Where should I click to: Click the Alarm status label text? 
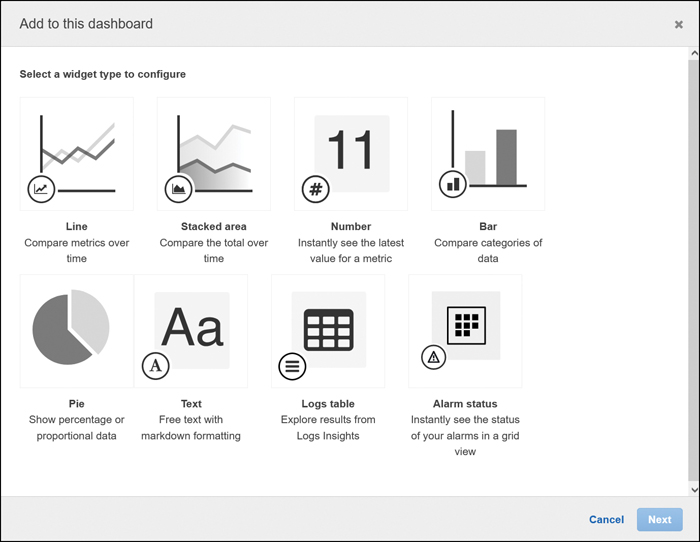pos(465,404)
